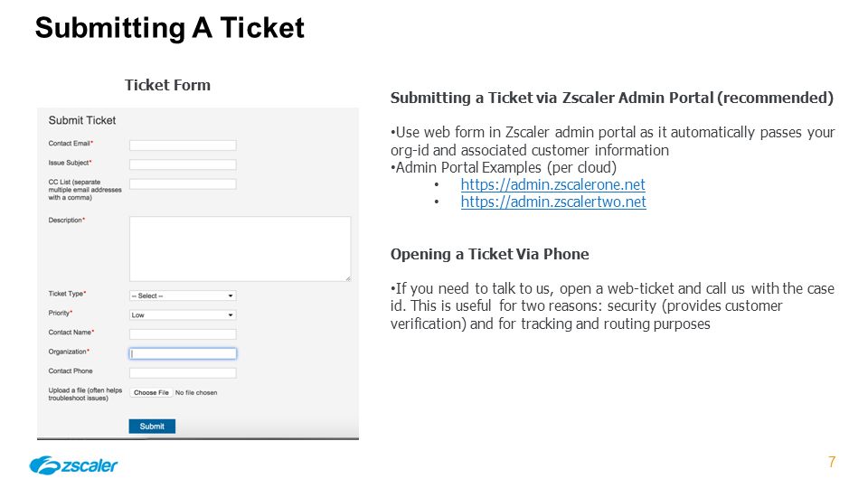Viewport: 868px width, 488px height.
Task: Click the Description resize handle corner
Action: pos(347,278)
